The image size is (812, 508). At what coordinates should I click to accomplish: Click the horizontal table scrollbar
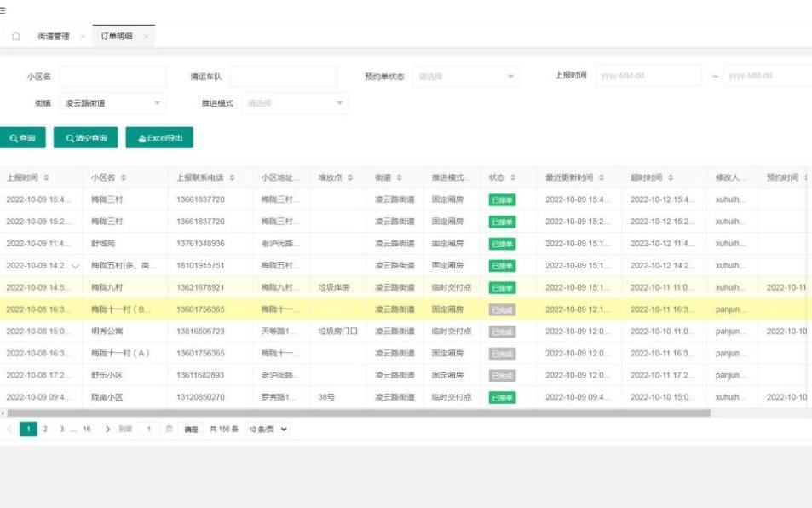tap(359, 413)
